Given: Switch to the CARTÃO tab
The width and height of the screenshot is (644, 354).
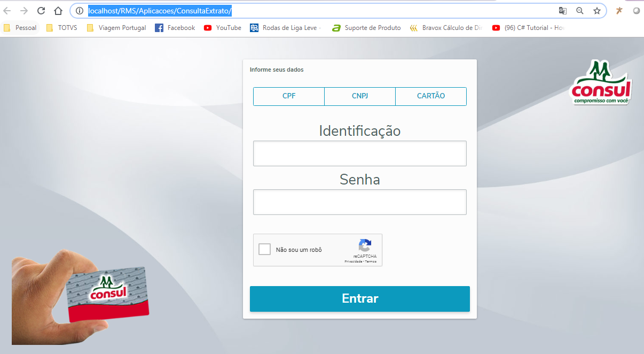Looking at the screenshot, I should [x=431, y=96].
